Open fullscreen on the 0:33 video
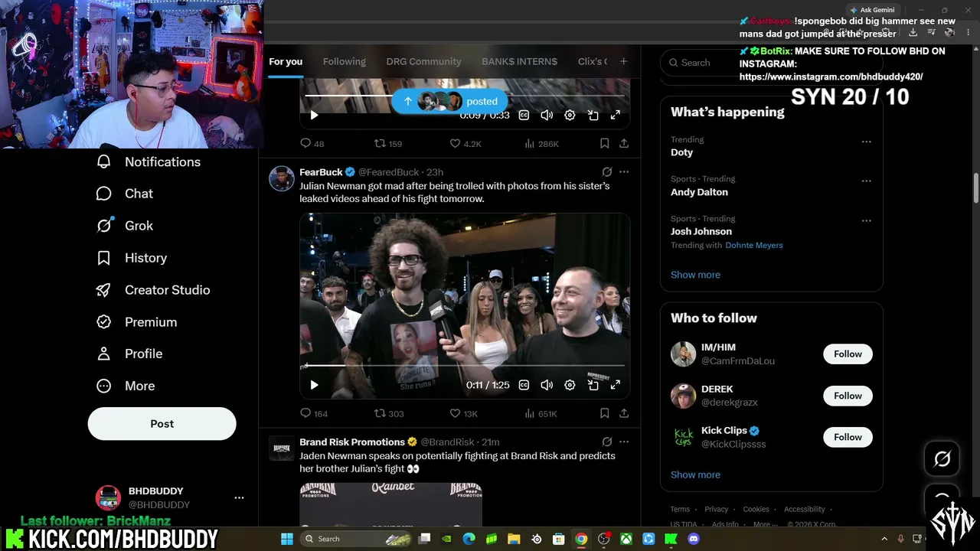 (x=615, y=115)
